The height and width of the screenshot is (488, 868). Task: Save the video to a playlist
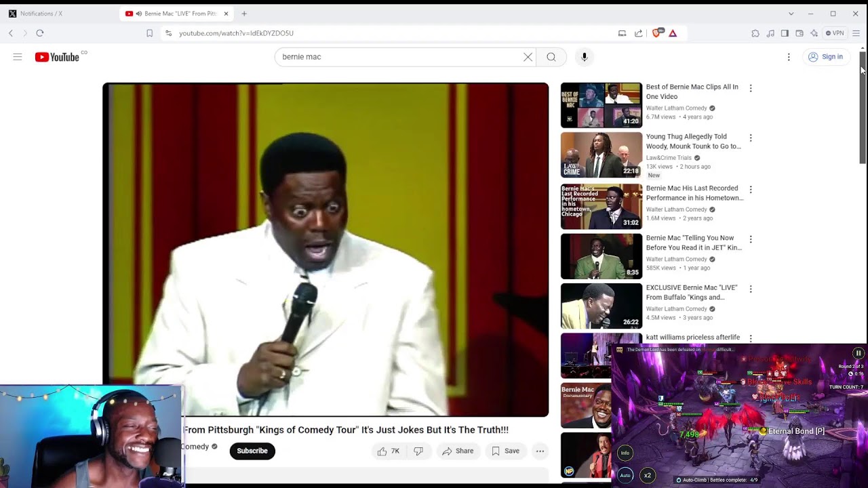point(505,451)
